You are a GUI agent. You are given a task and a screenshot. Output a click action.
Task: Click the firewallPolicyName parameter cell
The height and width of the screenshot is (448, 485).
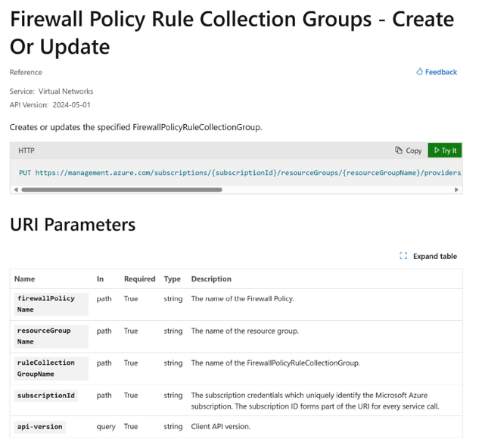click(51, 303)
